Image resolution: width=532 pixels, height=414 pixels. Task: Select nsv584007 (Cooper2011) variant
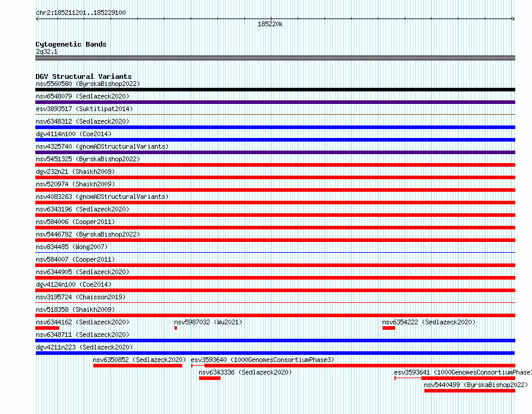tap(75, 259)
